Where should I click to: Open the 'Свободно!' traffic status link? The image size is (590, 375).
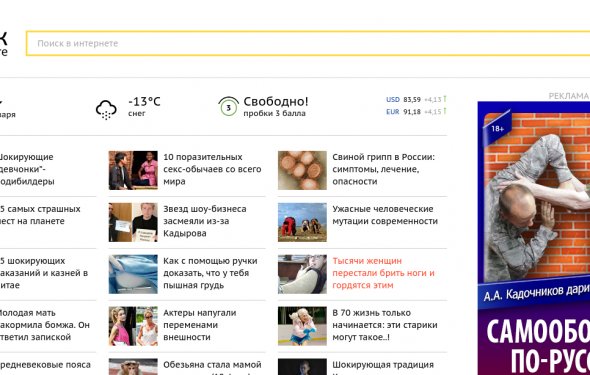[276, 101]
